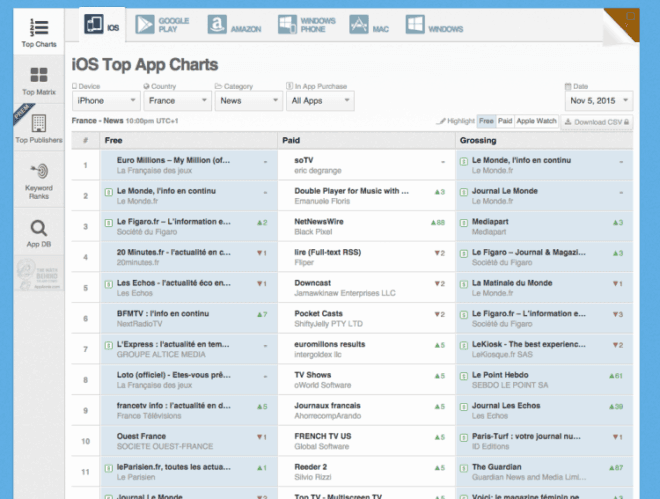Open the Top Matrix view
This screenshot has height=499, width=660.
[38, 80]
